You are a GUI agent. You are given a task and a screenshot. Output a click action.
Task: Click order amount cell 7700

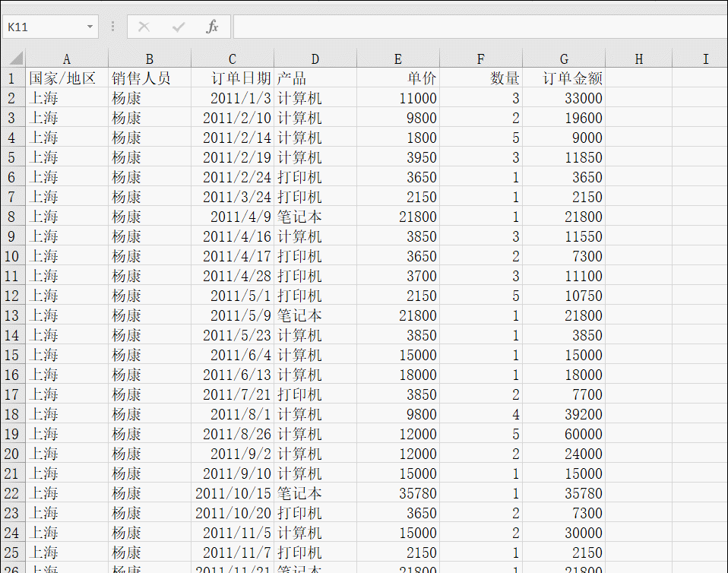point(564,394)
